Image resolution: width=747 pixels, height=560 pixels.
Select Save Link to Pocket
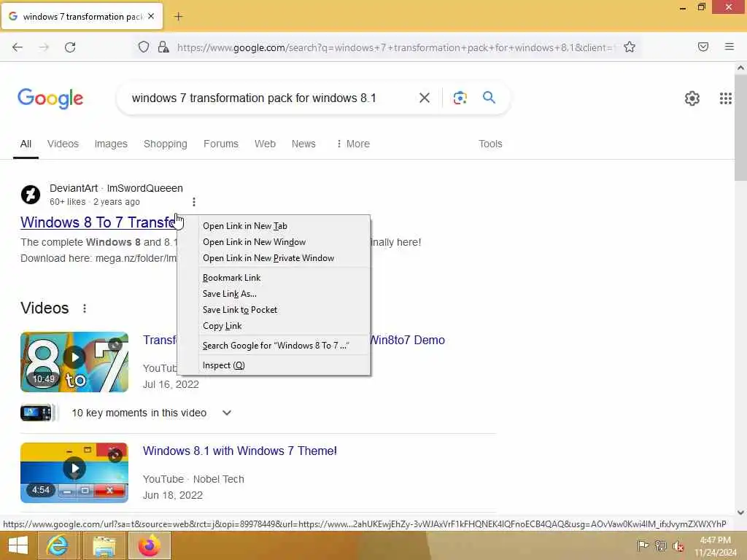(x=274, y=310)
